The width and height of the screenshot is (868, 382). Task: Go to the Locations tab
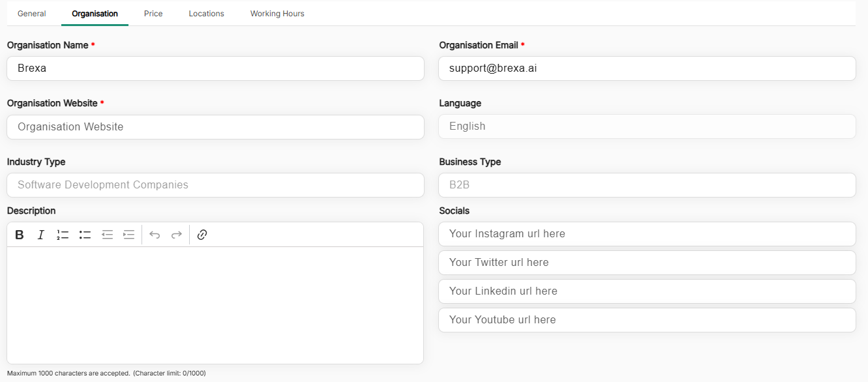click(x=206, y=14)
